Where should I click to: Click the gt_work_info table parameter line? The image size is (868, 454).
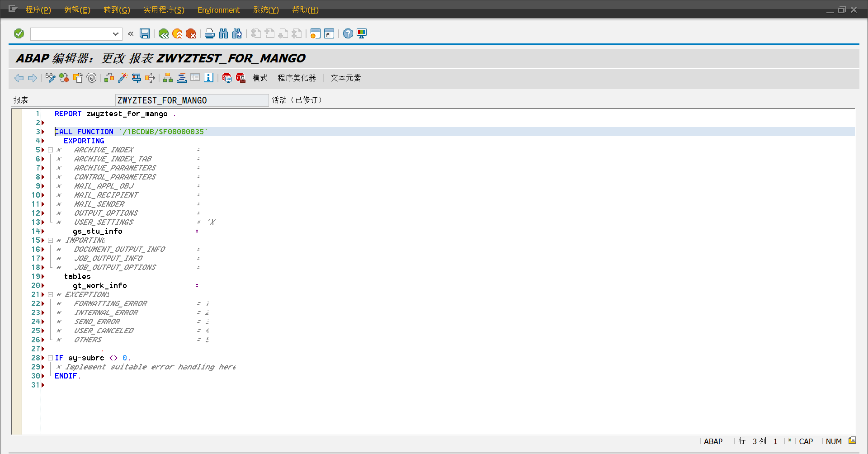(100, 285)
